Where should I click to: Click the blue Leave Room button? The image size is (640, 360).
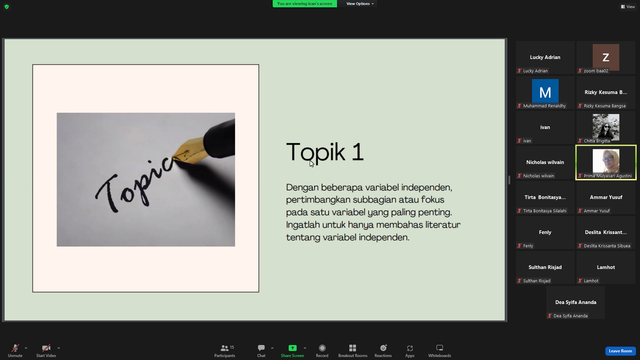click(620, 351)
